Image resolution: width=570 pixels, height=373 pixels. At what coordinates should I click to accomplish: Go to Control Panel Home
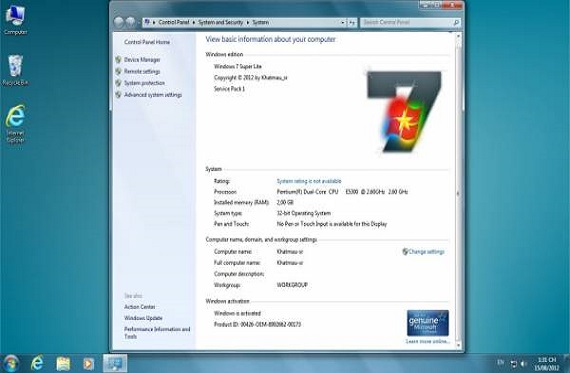tap(147, 42)
